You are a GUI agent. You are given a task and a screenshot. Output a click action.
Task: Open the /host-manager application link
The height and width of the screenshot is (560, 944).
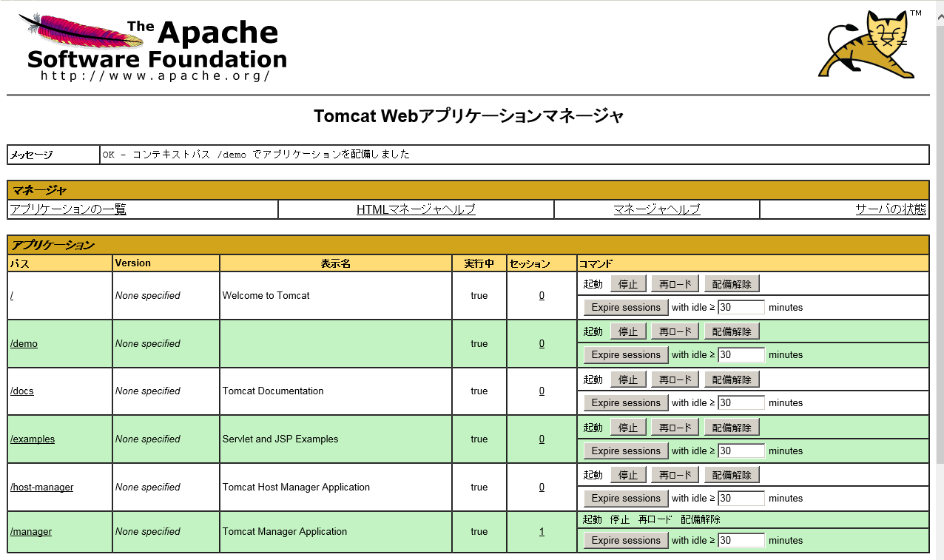40,487
